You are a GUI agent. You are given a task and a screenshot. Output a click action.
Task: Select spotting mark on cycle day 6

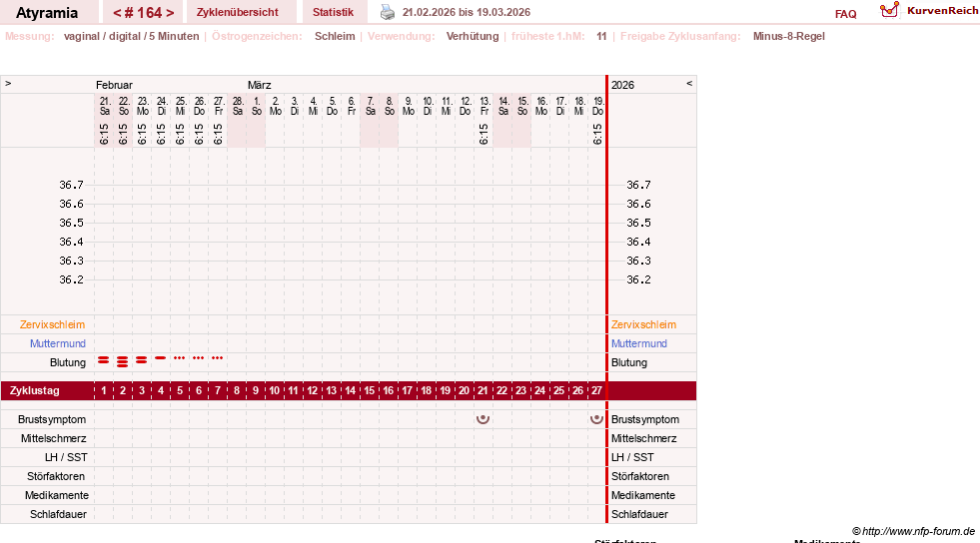point(199,357)
